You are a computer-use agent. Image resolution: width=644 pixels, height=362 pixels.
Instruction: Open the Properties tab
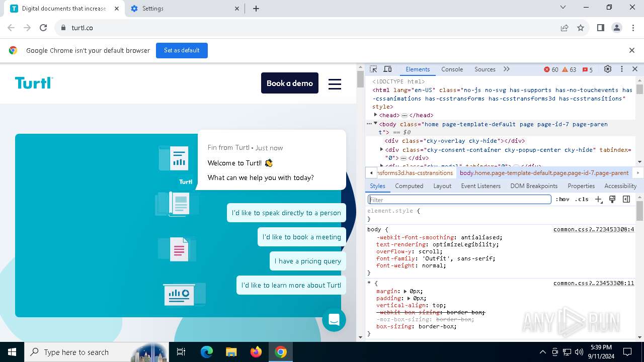pos(581,186)
